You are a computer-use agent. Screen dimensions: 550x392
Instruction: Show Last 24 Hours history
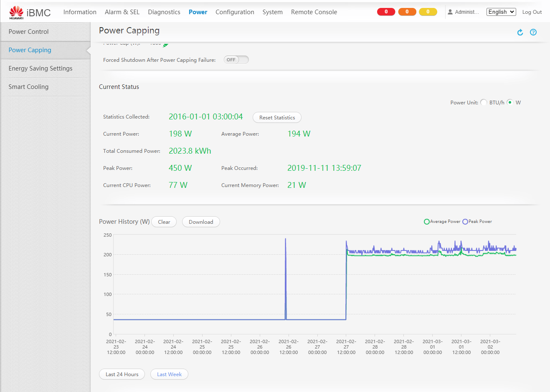click(122, 374)
